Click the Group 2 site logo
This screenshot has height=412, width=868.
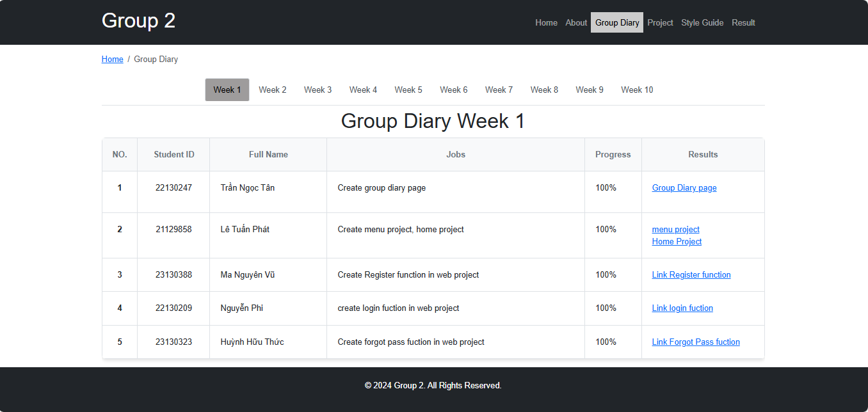[138, 20]
